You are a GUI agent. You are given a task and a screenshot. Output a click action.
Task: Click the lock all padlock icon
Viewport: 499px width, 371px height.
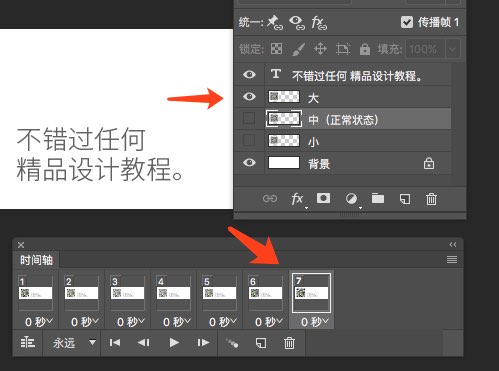coord(365,49)
